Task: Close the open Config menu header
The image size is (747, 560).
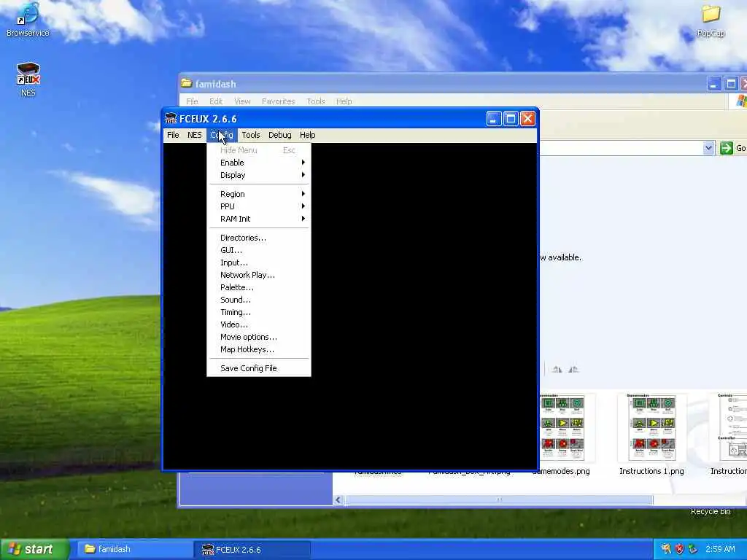Action: 222,135
